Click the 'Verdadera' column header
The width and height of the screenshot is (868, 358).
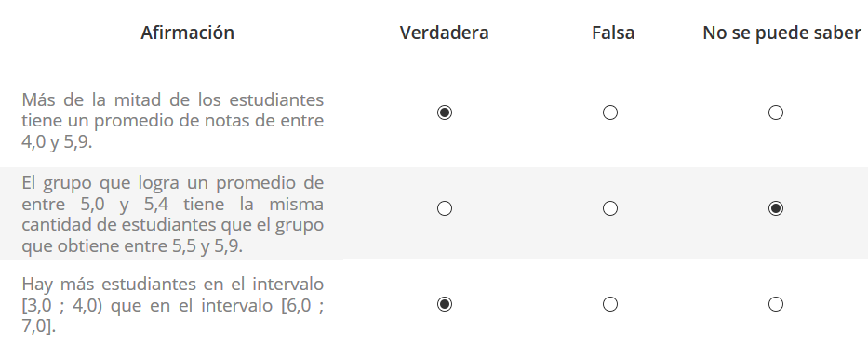[x=444, y=33]
